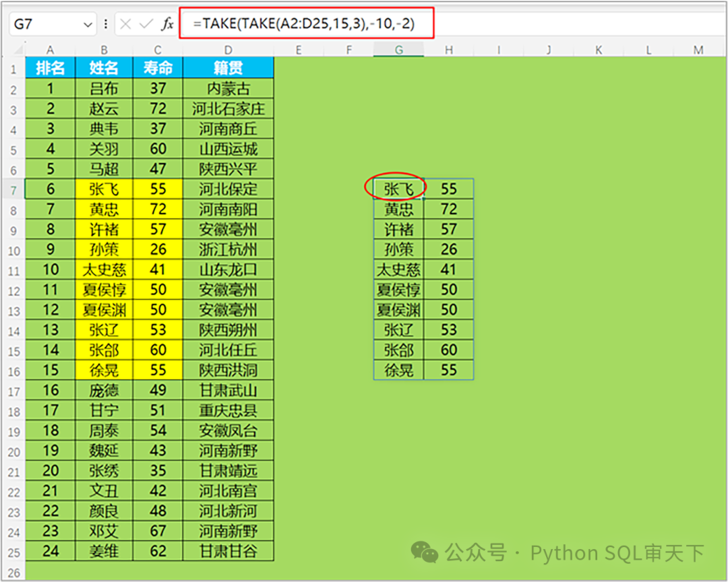Select circled 张飞 cell in column G
Image resolution: width=728 pixels, height=582 pixels.
point(398,189)
